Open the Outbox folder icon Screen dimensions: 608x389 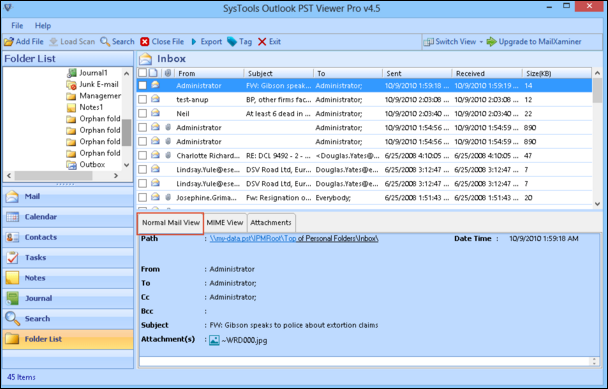(71, 165)
